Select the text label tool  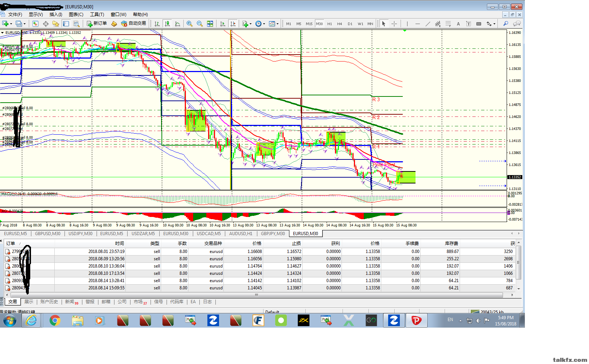tap(468, 24)
